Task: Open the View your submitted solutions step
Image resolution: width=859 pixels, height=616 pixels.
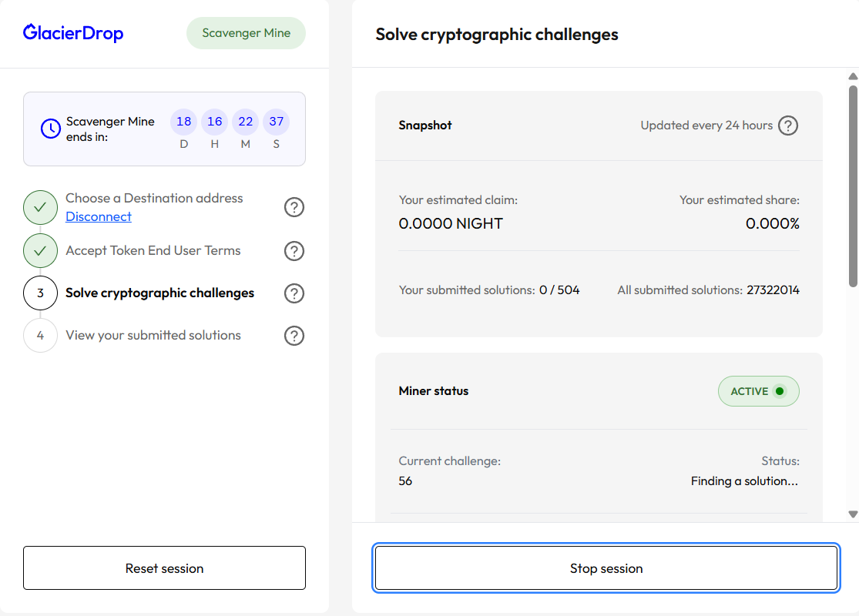Action: [x=153, y=336]
